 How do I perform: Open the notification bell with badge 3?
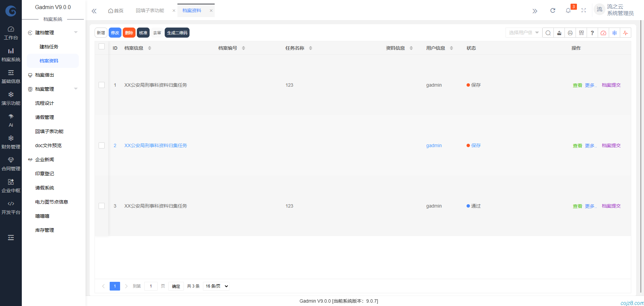point(569,10)
